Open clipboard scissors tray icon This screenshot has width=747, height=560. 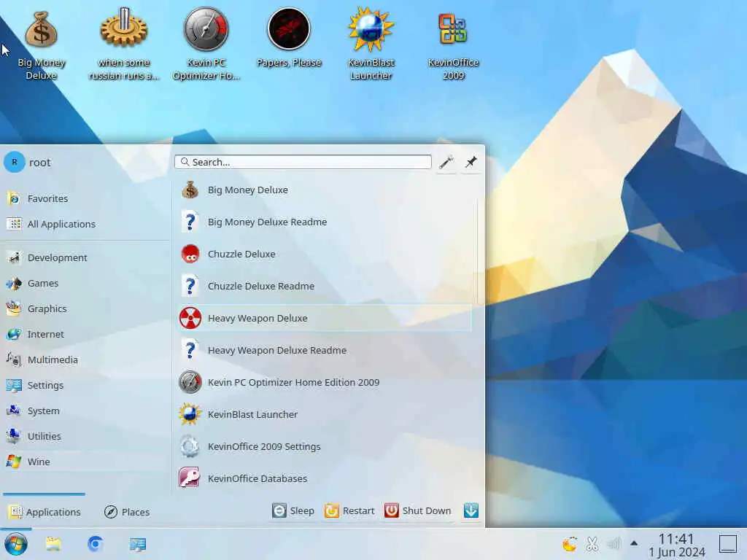click(592, 544)
